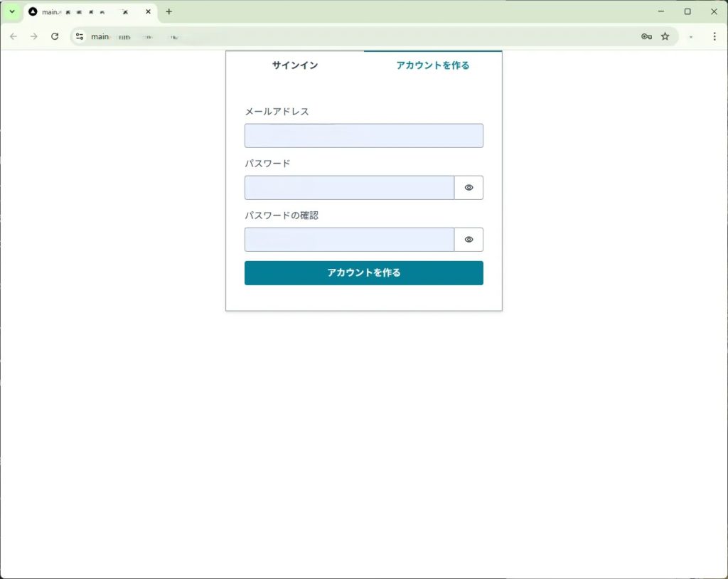Open the tab search dropdown chevron
728x579 pixels.
[x=11, y=12]
